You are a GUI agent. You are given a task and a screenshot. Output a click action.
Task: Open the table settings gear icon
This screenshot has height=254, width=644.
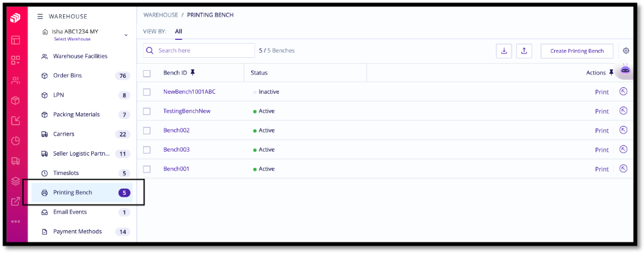626,51
